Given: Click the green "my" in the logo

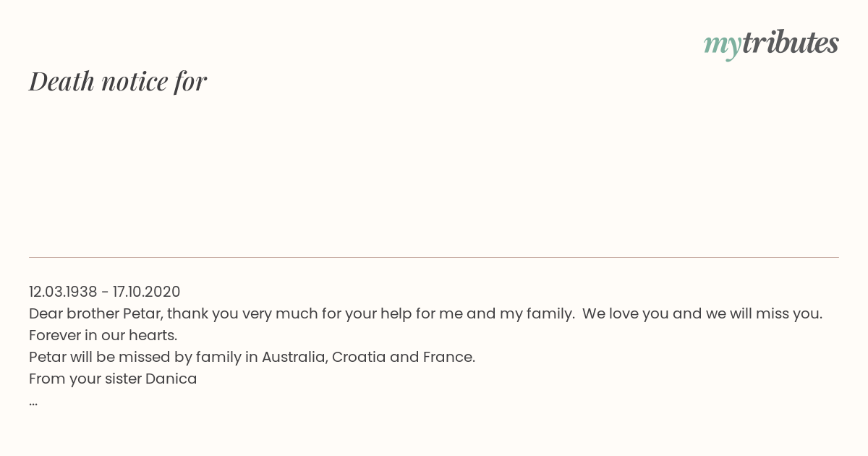Looking at the screenshot, I should pyautogui.click(x=722, y=47).
